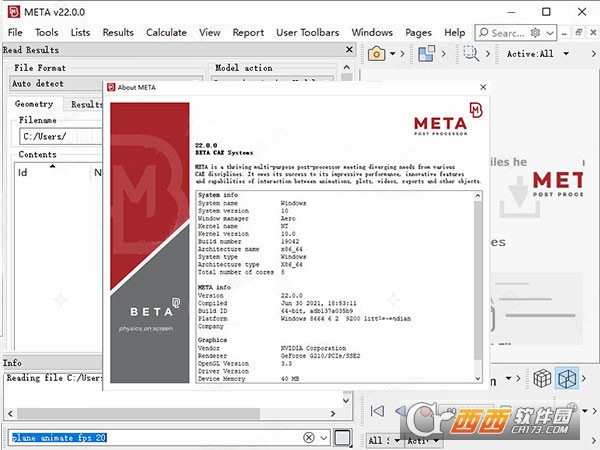Open the Lists menu
This screenshot has width=600, height=450.
tap(80, 33)
